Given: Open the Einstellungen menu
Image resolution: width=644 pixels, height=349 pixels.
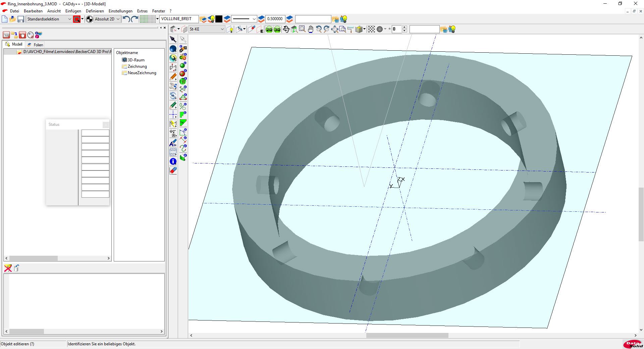Looking at the screenshot, I should click(x=120, y=11).
